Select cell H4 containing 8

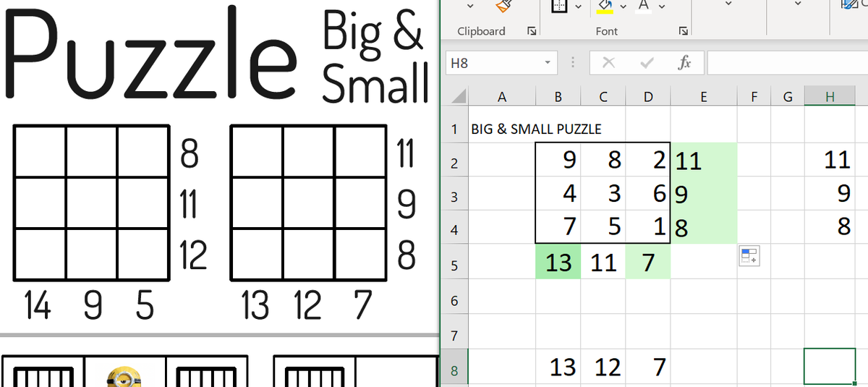(x=830, y=227)
